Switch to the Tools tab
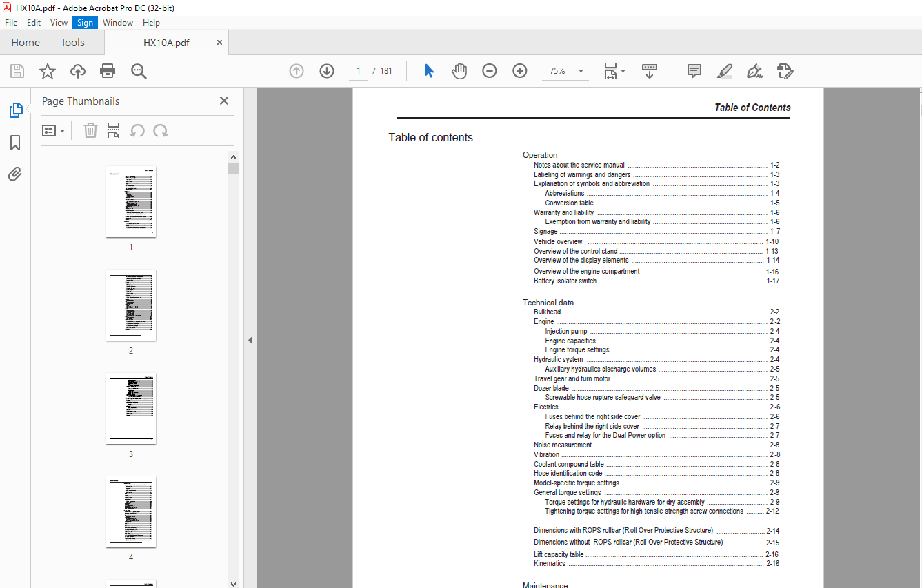The width and height of the screenshot is (922, 588). click(72, 43)
